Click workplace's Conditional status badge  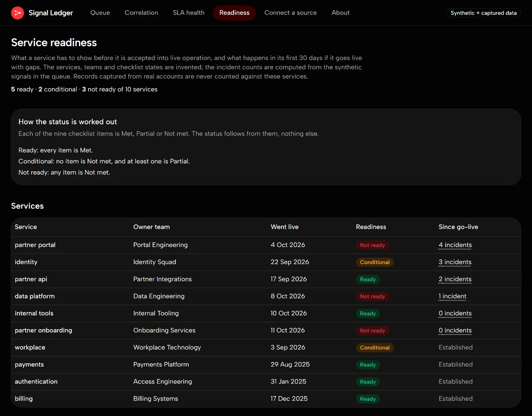pyautogui.click(x=375, y=347)
